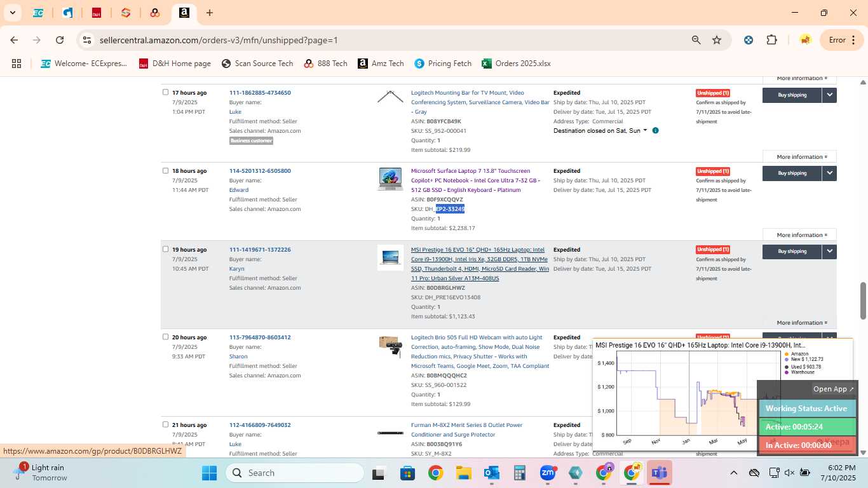Viewport: 868px width, 488px height.
Task: Open the Amz Tech bookmark
Action: tap(381, 64)
